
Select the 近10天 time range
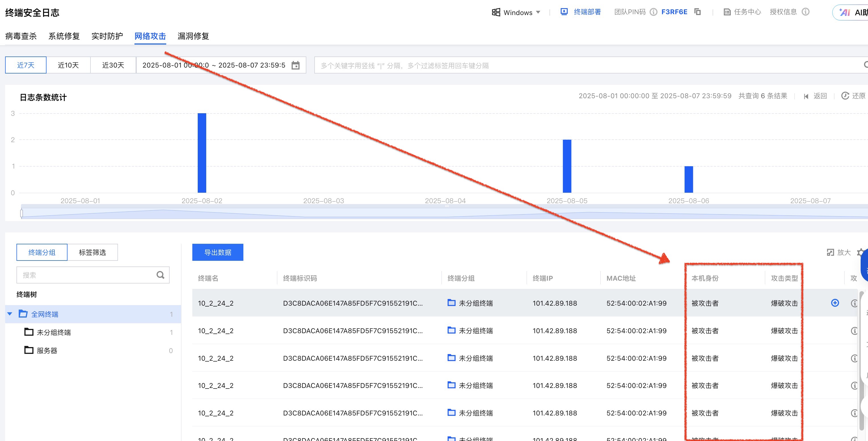(x=68, y=65)
